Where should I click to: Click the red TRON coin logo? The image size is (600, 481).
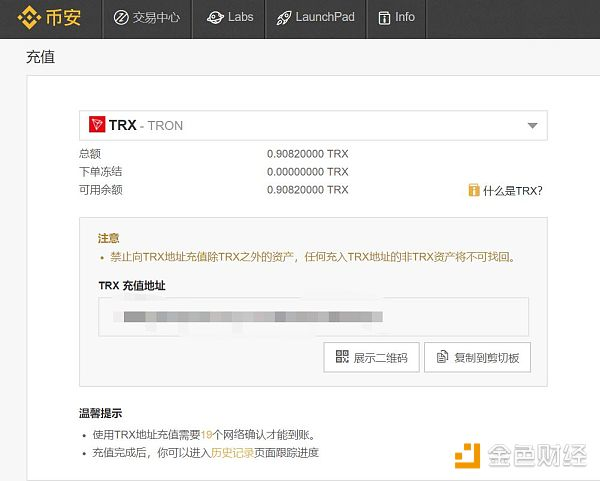pyautogui.click(x=97, y=125)
